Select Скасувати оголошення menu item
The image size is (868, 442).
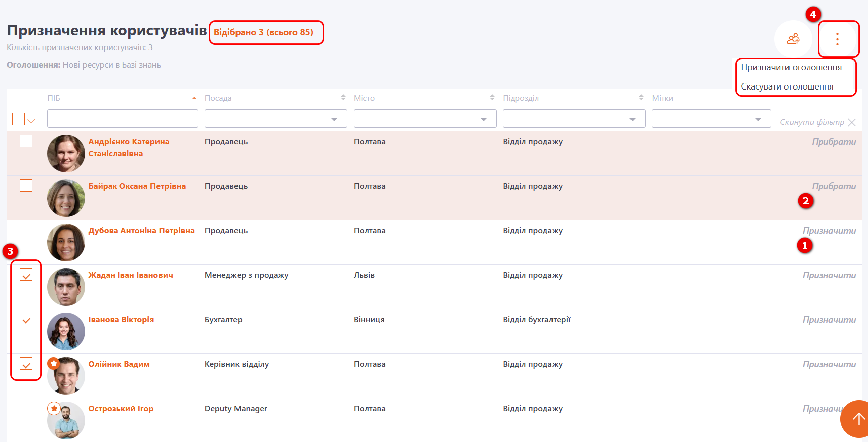787,87
